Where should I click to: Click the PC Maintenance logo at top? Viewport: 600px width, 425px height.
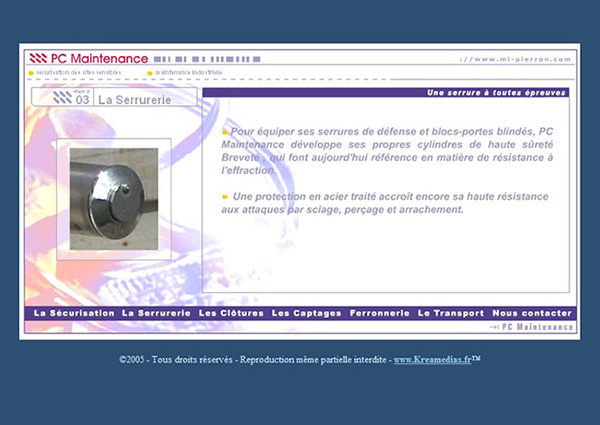[89, 59]
